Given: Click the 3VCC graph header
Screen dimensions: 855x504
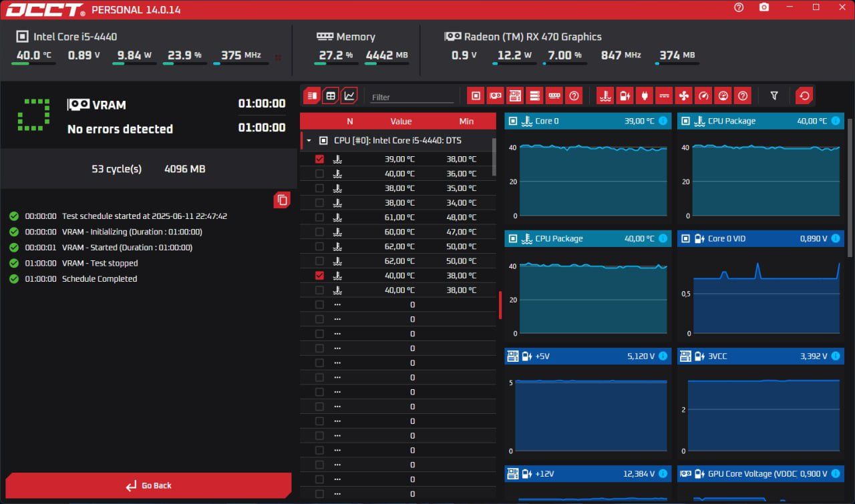Looking at the screenshot, I should click(760, 356).
